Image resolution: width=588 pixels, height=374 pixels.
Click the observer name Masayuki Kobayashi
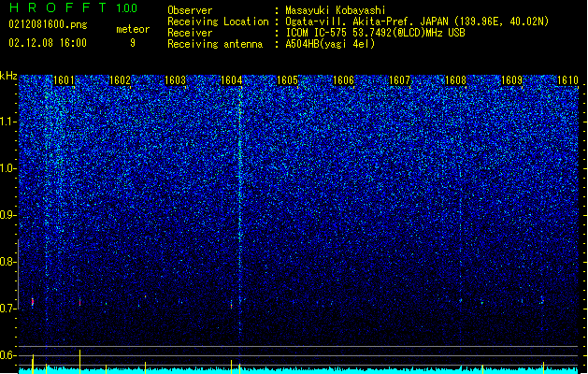[336, 10]
